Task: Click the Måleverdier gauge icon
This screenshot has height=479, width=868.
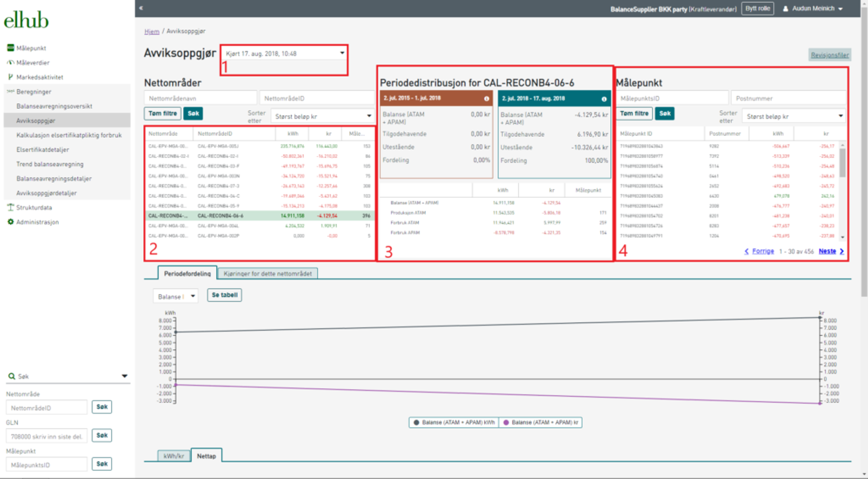Action: click(10, 62)
